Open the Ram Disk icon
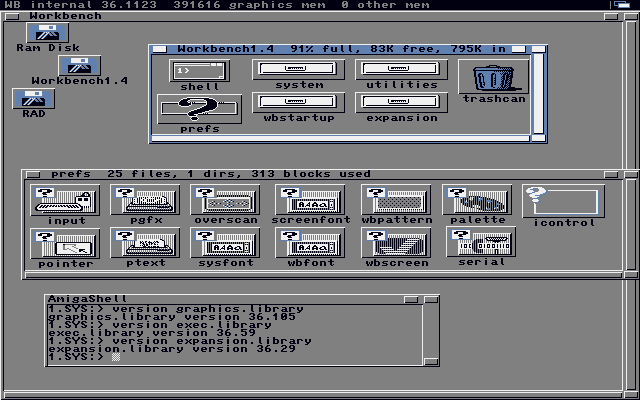 tap(47, 33)
